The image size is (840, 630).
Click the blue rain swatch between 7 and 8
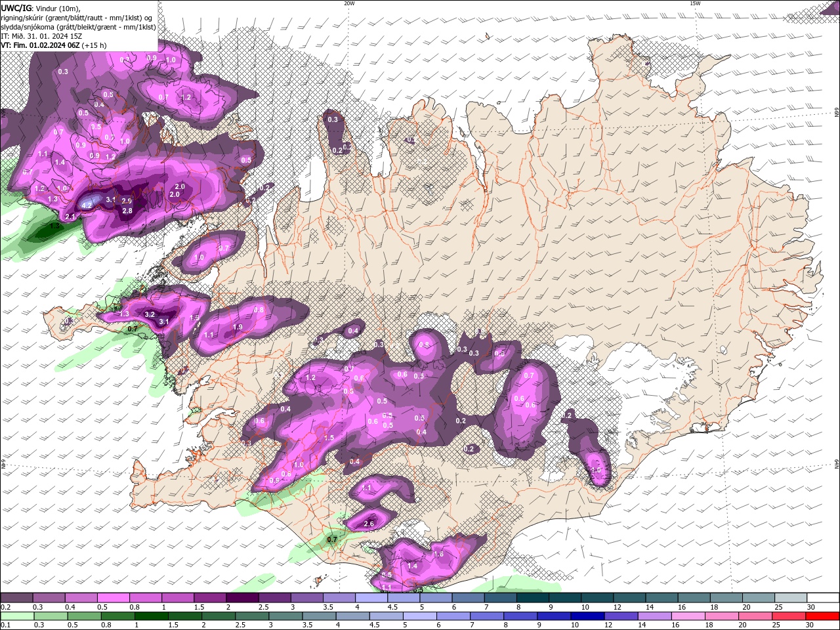click(487, 616)
